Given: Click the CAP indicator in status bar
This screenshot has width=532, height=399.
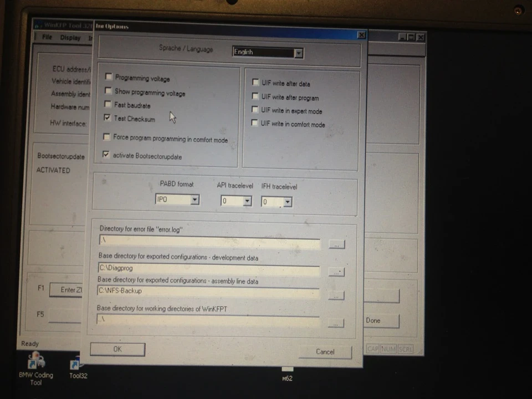Looking at the screenshot, I should [372, 349].
